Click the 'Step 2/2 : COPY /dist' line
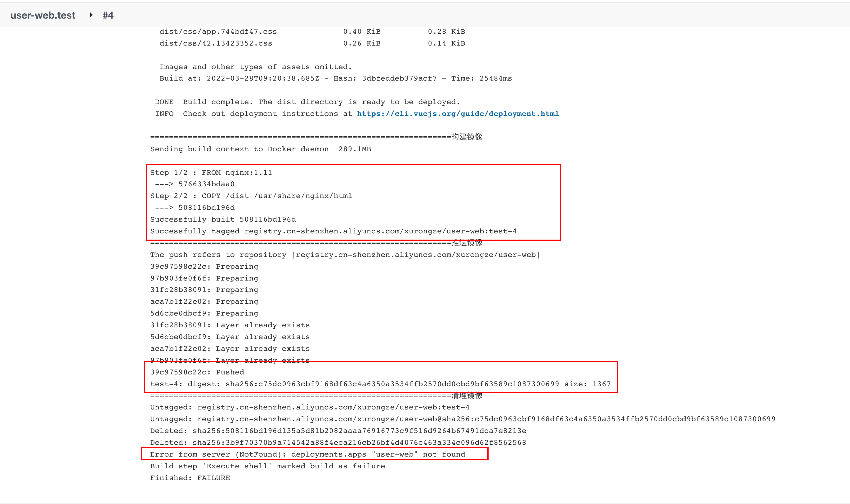Image resolution: width=850 pixels, height=504 pixels. [251, 196]
